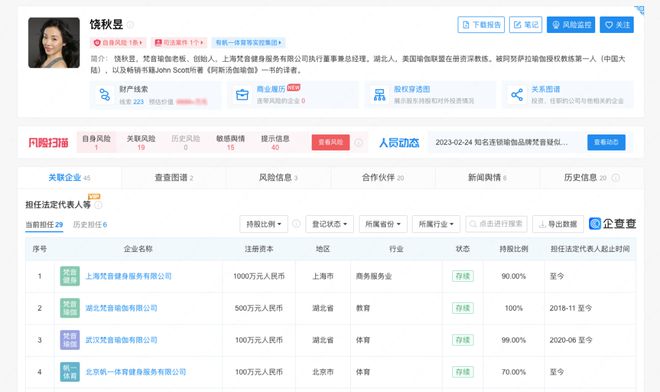Open the profile photo of 饶秋昱

[54, 43]
